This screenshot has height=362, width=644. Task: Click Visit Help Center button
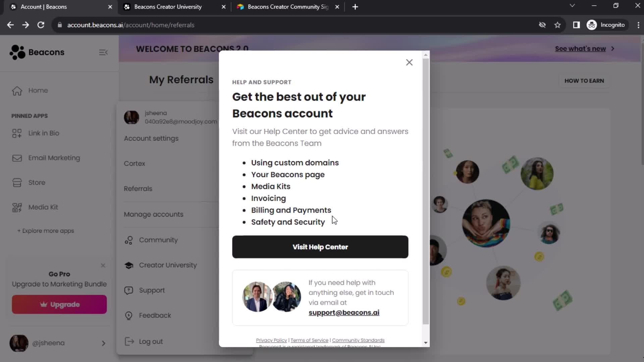pyautogui.click(x=320, y=247)
